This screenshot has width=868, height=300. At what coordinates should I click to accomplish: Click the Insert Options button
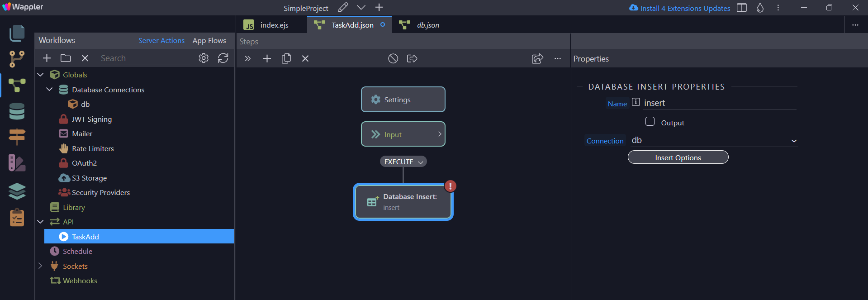678,157
